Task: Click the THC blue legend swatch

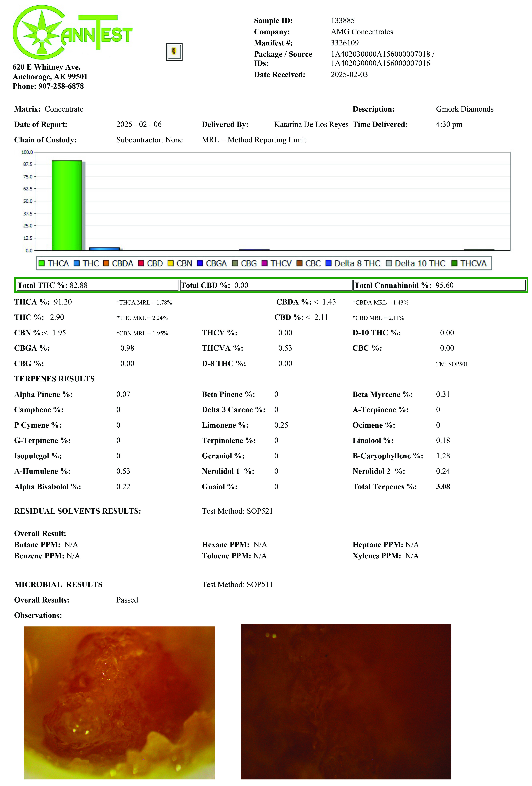Action: point(77,263)
